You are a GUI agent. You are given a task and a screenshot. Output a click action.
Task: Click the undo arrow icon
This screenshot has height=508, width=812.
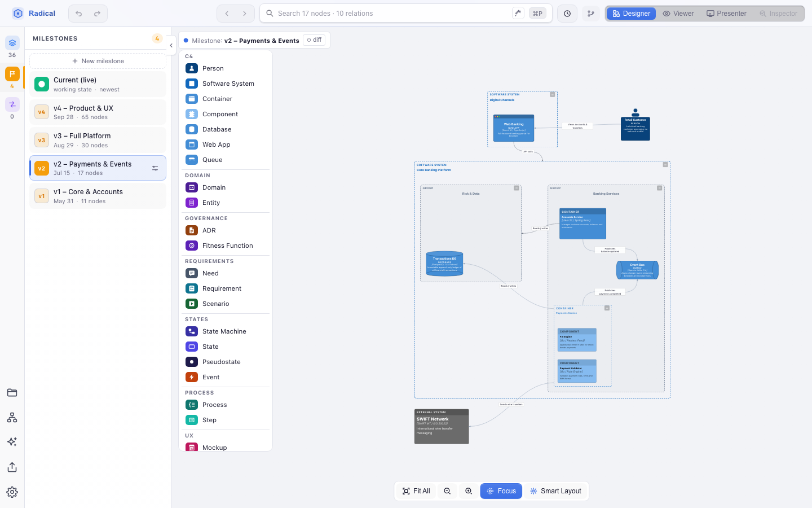(79, 14)
